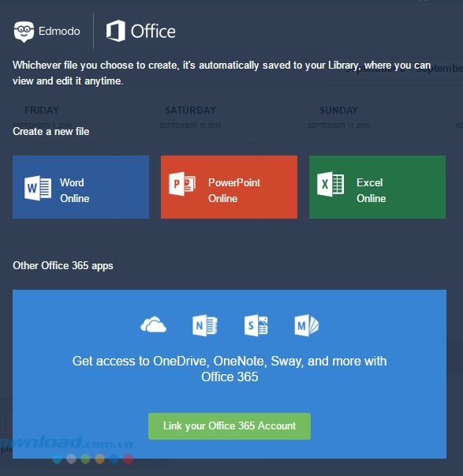Click the 'Office' brand text

click(153, 32)
